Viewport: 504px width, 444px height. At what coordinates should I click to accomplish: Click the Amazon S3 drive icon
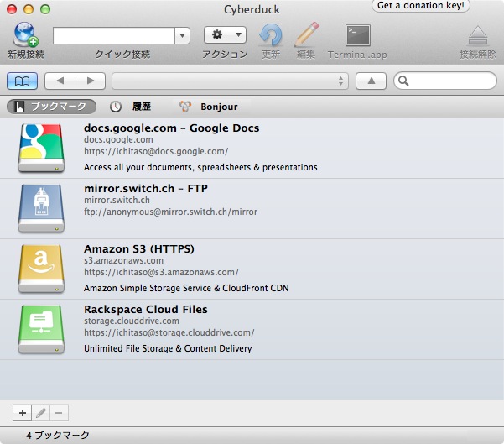coord(41,269)
